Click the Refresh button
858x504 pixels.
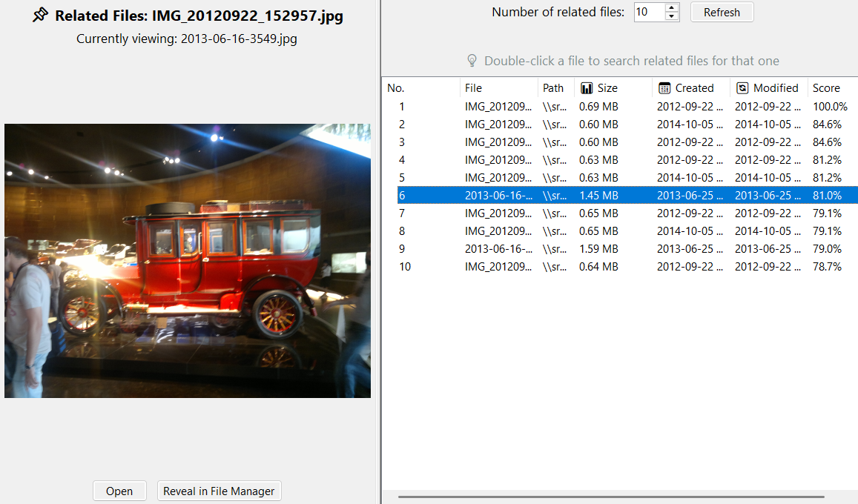[x=722, y=12]
